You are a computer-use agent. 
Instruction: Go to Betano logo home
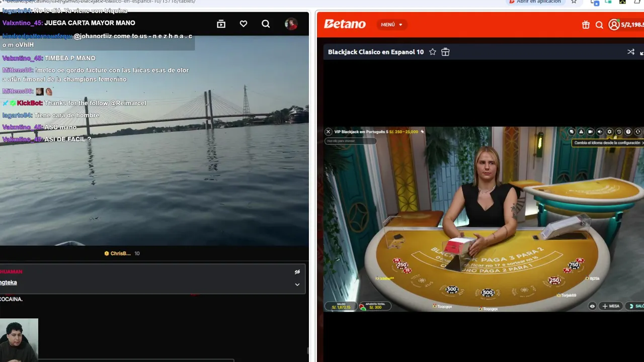pos(345,24)
